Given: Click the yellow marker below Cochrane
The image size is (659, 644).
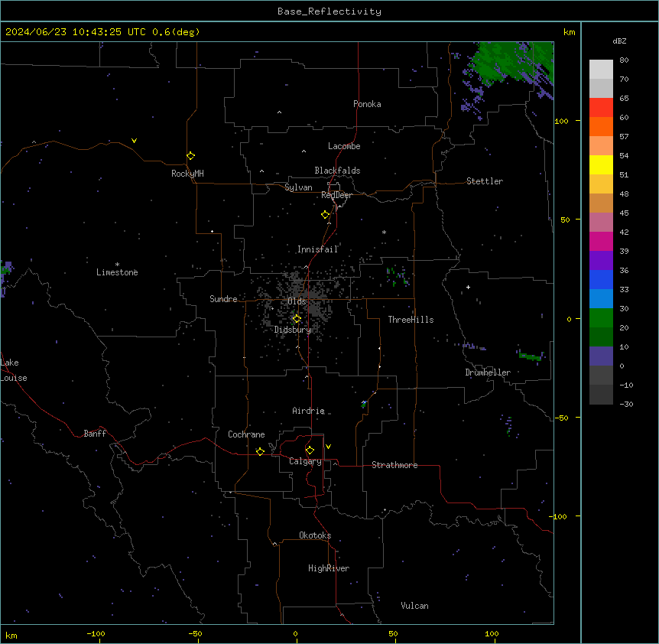Looking at the screenshot, I should coord(260,451).
